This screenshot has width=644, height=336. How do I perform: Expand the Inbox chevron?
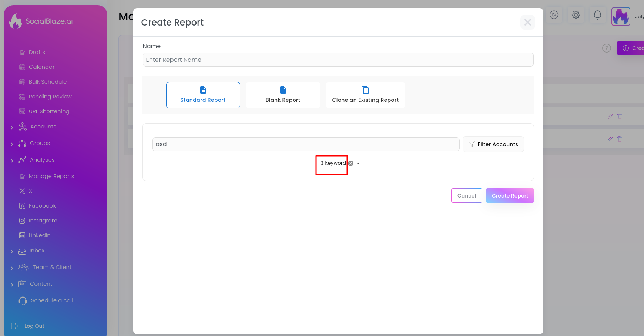12,251
